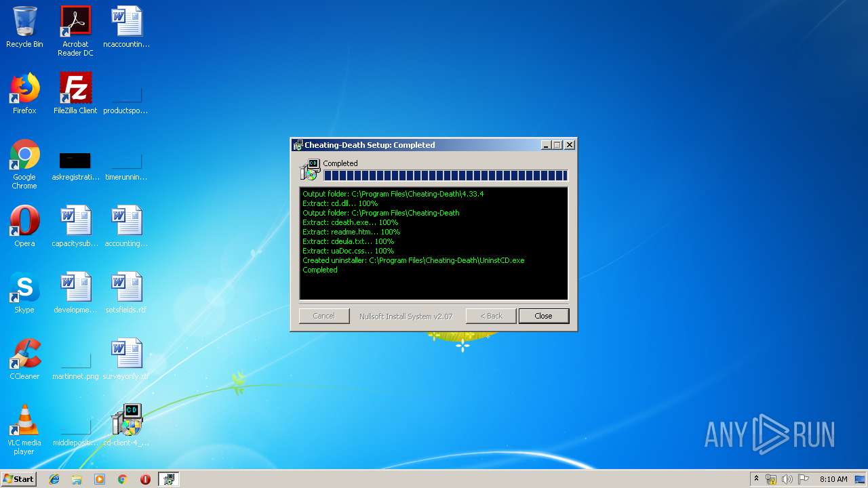Click the 'Created uninstaller' log line

tap(413, 260)
